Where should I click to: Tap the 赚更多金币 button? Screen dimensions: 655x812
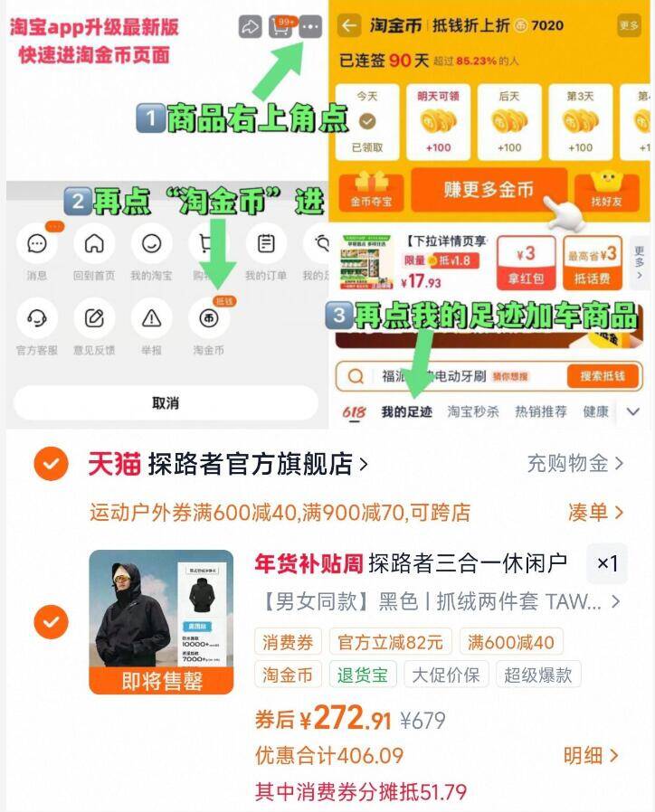(x=489, y=190)
